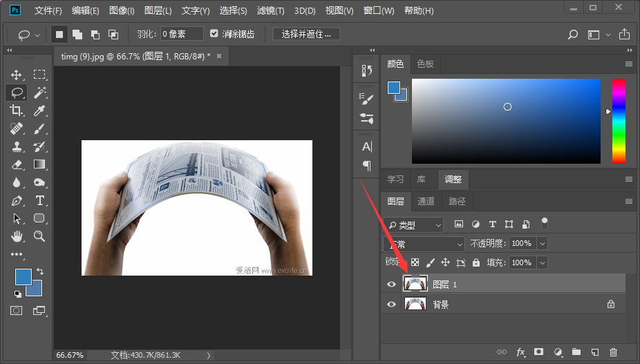This screenshot has height=364, width=640.
Task: Click the 羽化 feather input field
Action: (182, 34)
